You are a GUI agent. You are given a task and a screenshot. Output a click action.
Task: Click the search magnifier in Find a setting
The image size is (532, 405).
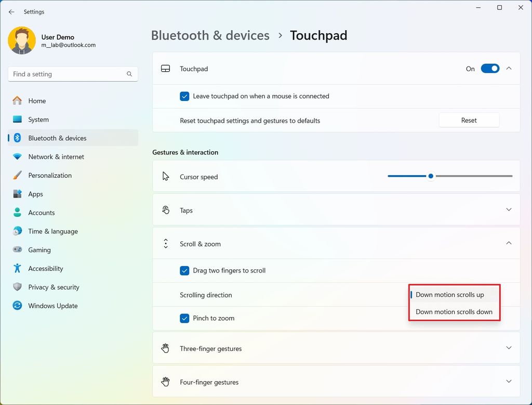pos(129,74)
